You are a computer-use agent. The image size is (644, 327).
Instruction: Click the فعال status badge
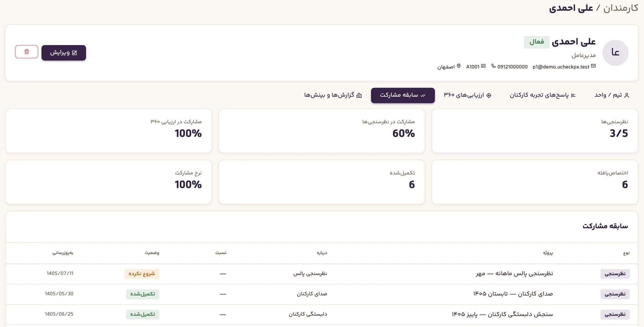537,42
